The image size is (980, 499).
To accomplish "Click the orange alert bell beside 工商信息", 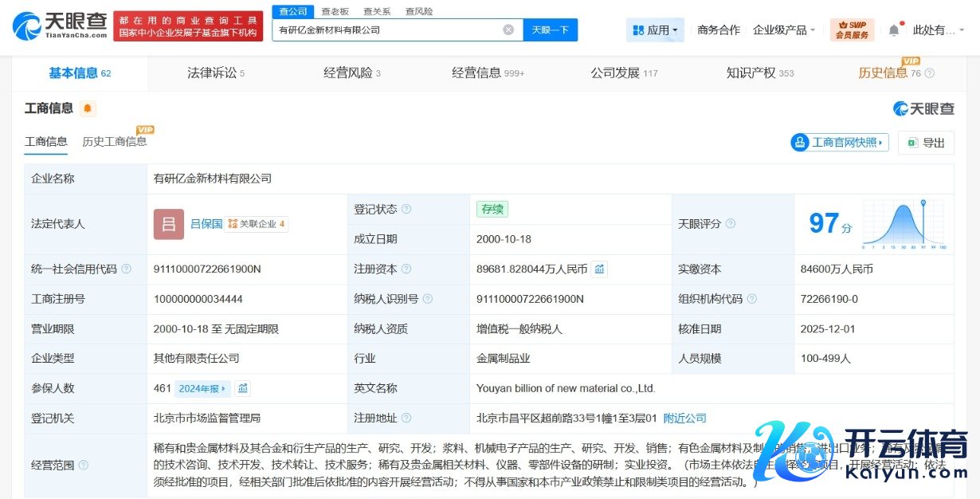I will tap(87, 108).
